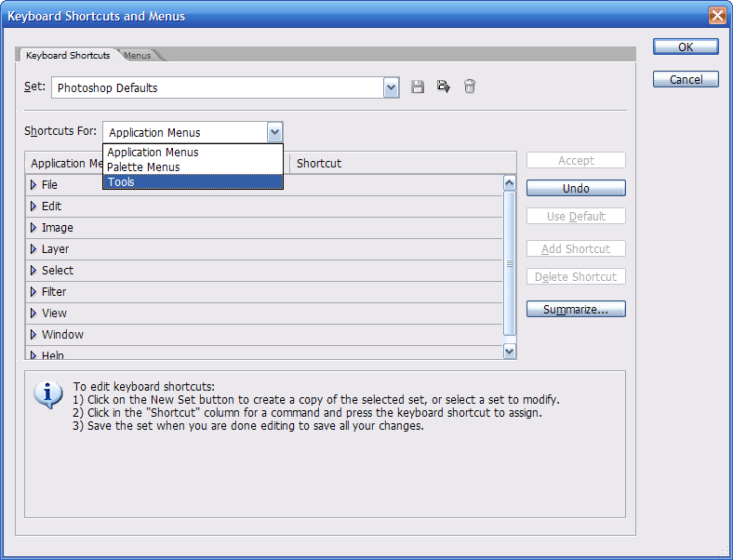Expand the Edit menu group

pyautogui.click(x=33, y=207)
